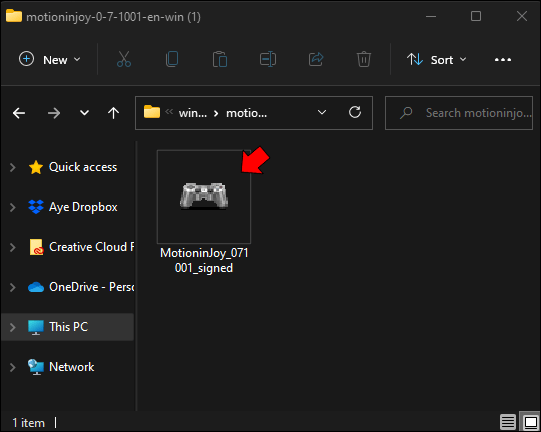Switch to large thumbnails view icon

tap(530, 422)
